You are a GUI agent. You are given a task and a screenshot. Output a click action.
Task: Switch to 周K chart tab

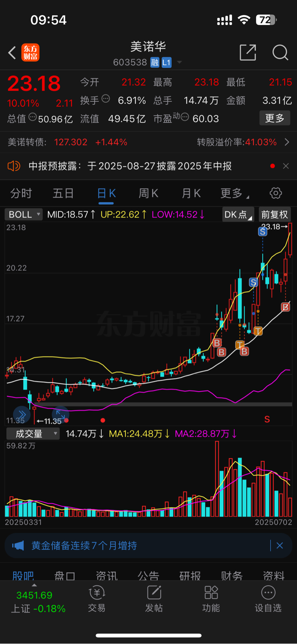148,193
